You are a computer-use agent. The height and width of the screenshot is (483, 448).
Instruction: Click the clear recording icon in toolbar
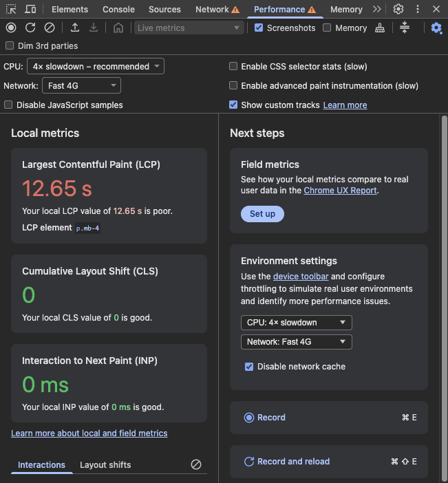point(50,28)
